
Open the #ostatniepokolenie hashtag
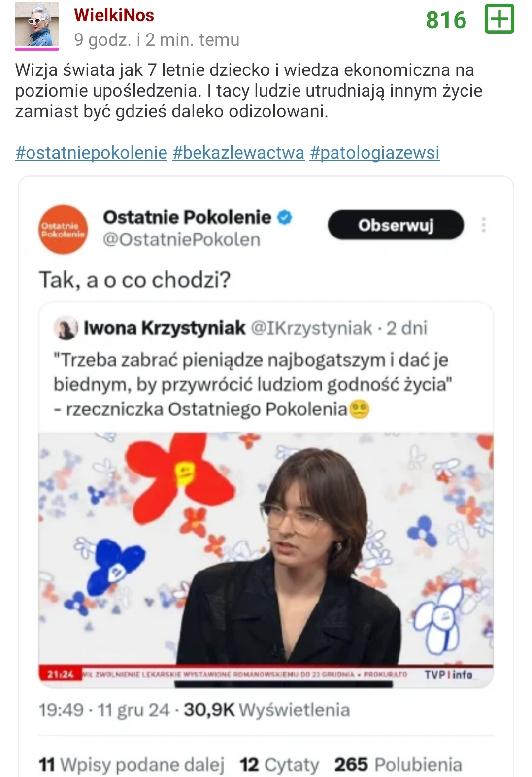coord(91,153)
